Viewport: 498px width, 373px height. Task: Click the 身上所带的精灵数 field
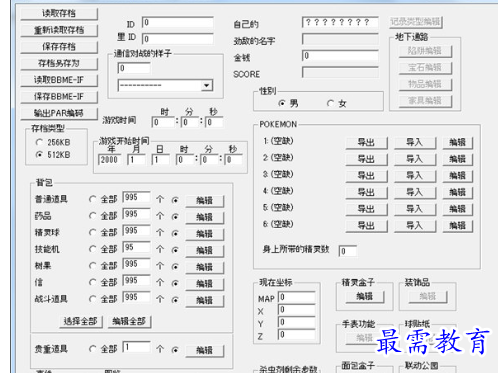[348, 251]
